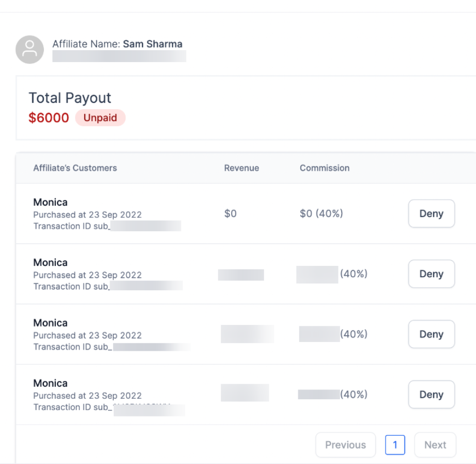Click the Unpaid status badge
The image size is (476, 464).
(x=100, y=118)
